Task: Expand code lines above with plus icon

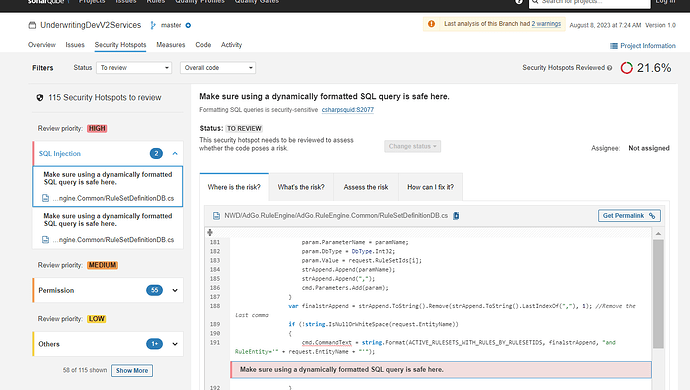Action: 210,232
